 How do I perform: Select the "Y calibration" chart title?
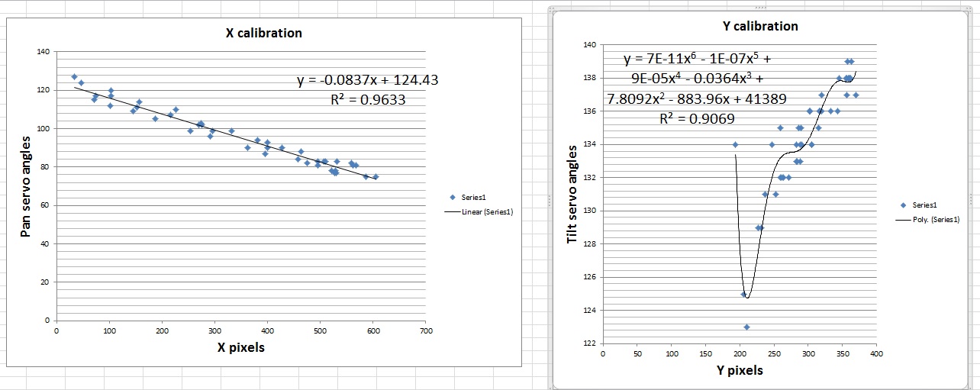[x=760, y=26]
